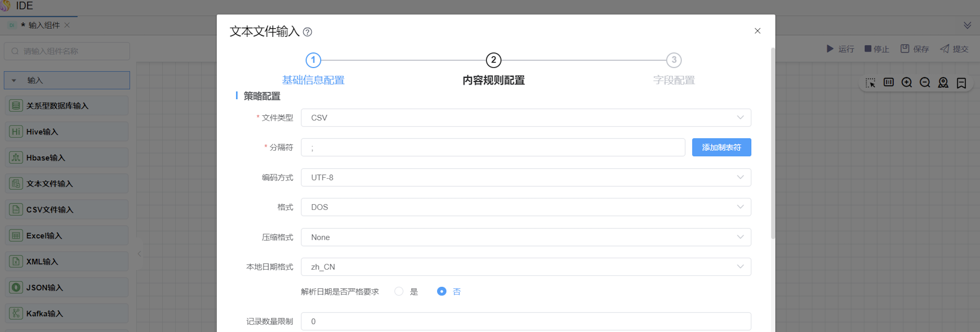The image size is (980, 332).
Task: Select the Excel输入 component icon
Action: coord(16,236)
